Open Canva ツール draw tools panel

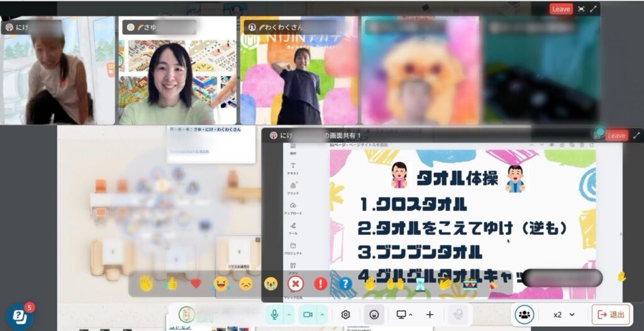coord(293,228)
